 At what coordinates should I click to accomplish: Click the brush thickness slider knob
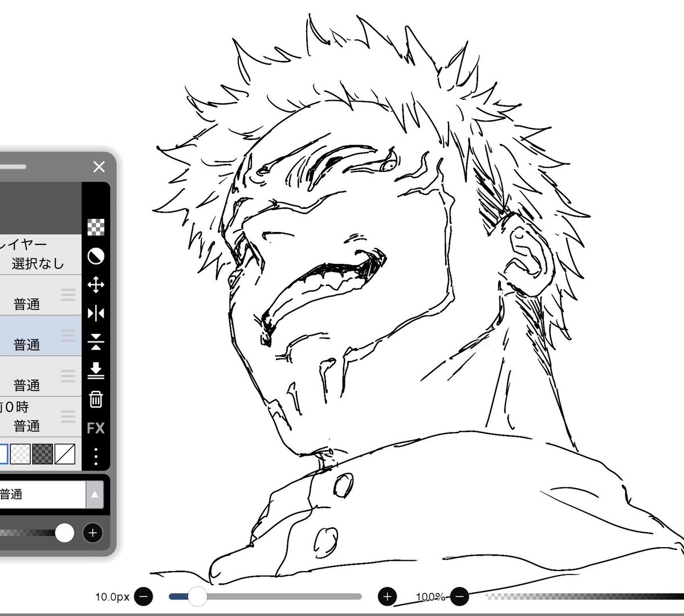[x=197, y=597]
